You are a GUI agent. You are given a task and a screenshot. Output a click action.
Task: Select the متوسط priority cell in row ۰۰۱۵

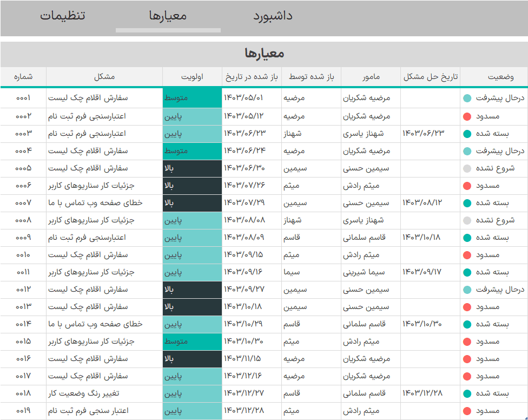[192, 342]
